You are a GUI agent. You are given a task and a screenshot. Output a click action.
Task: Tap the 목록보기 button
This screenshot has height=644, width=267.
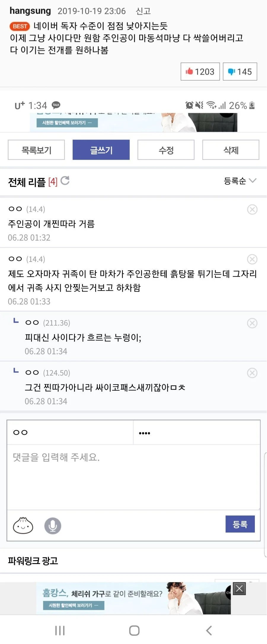(36, 150)
